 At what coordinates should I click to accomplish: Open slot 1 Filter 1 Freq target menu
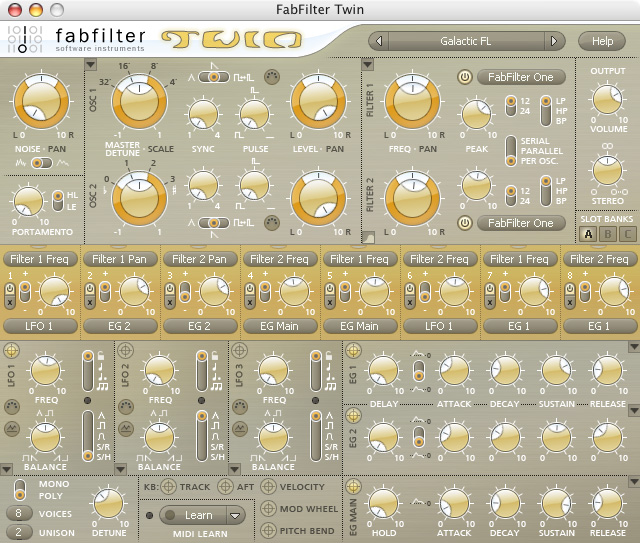coord(40,259)
